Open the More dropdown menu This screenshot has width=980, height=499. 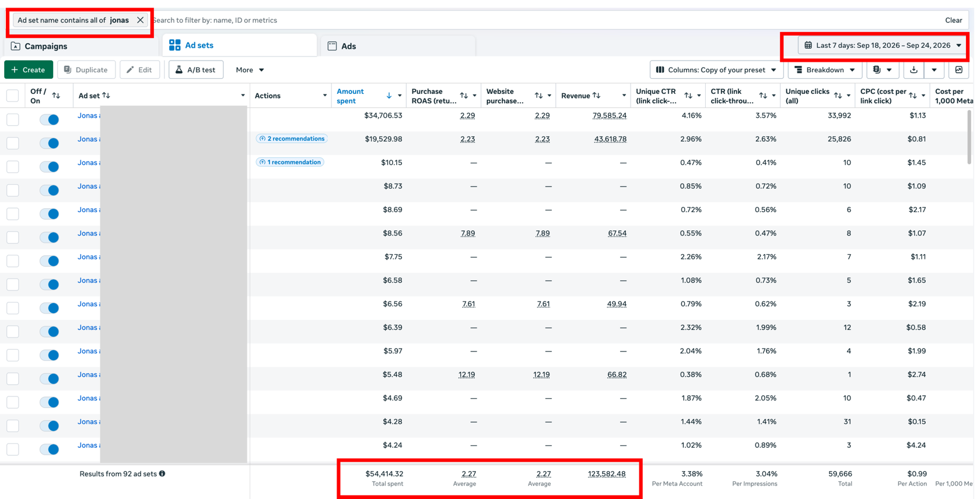click(x=250, y=69)
